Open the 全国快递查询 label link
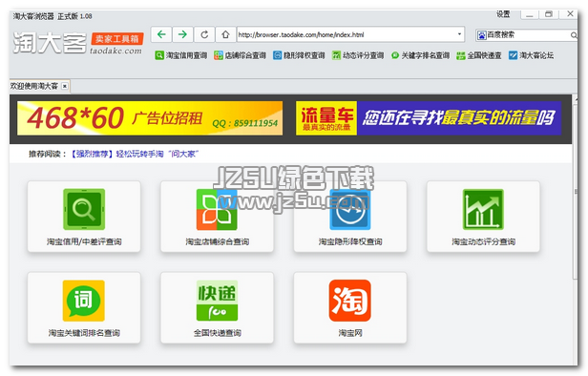The image size is (588, 376). click(217, 333)
